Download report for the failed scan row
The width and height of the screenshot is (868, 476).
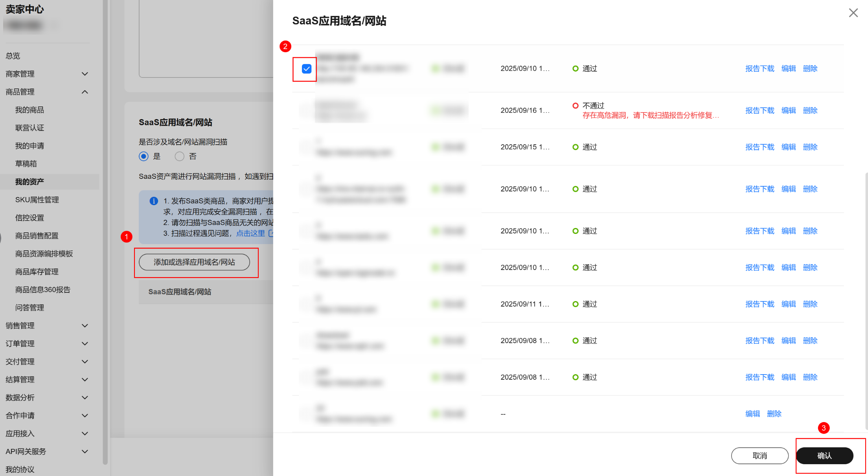pyautogui.click(x=759, y=110)
